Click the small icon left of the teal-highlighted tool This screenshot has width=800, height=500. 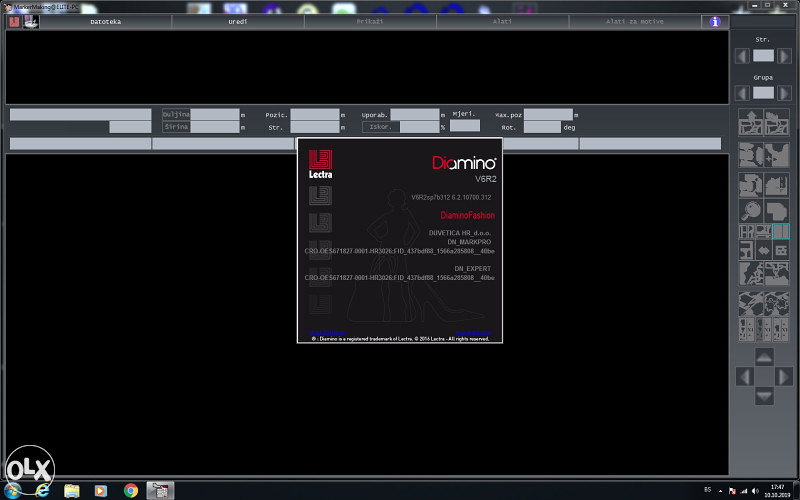coord(764,232)
